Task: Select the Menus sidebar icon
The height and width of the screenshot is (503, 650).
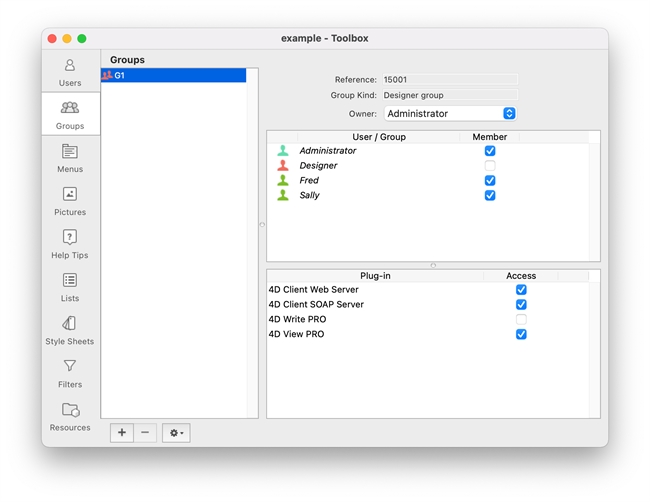Action: pos(70,158)
